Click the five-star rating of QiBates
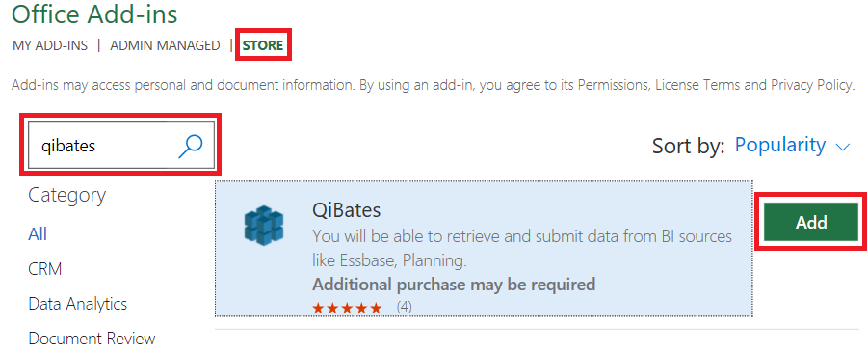This screenshot has width=868, height=354. pos(347,308)
